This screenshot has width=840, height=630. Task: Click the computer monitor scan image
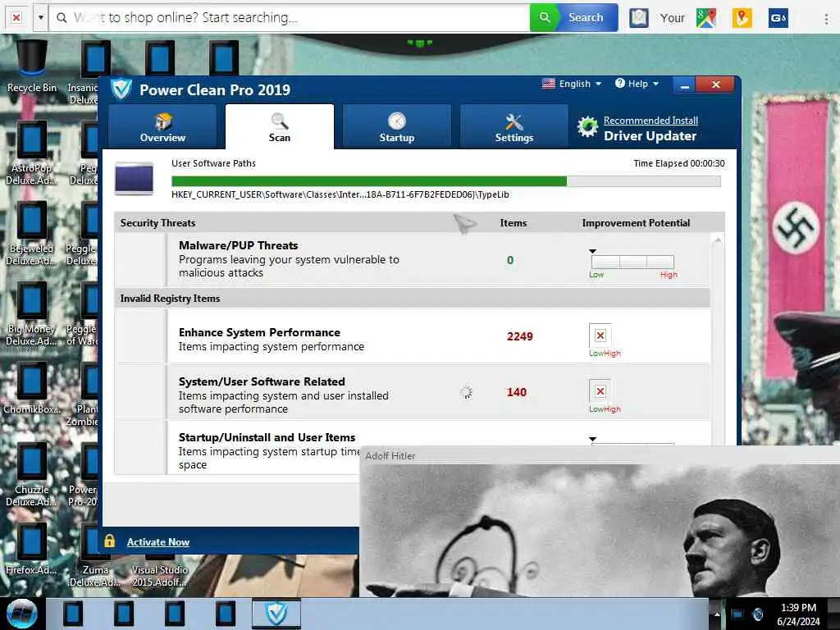click(x=134, y=179)
